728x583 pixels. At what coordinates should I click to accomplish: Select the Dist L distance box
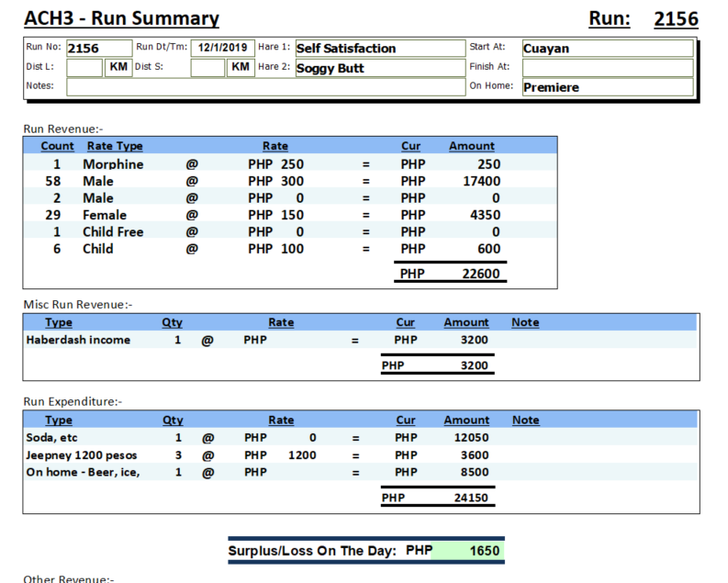(x=85, y=68)
